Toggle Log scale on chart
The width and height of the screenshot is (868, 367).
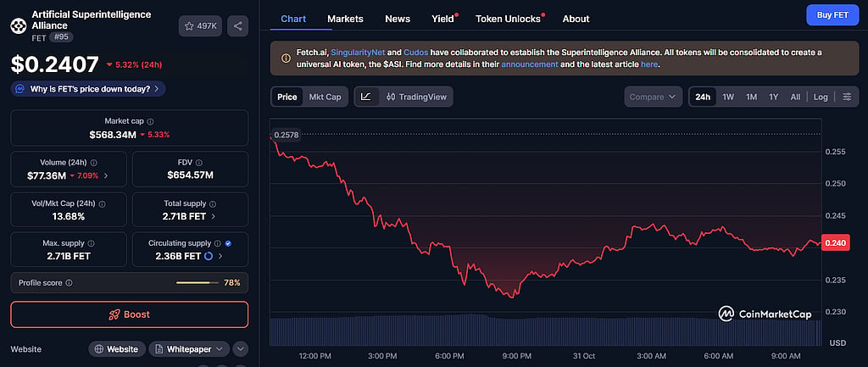[x=821, y=97]
